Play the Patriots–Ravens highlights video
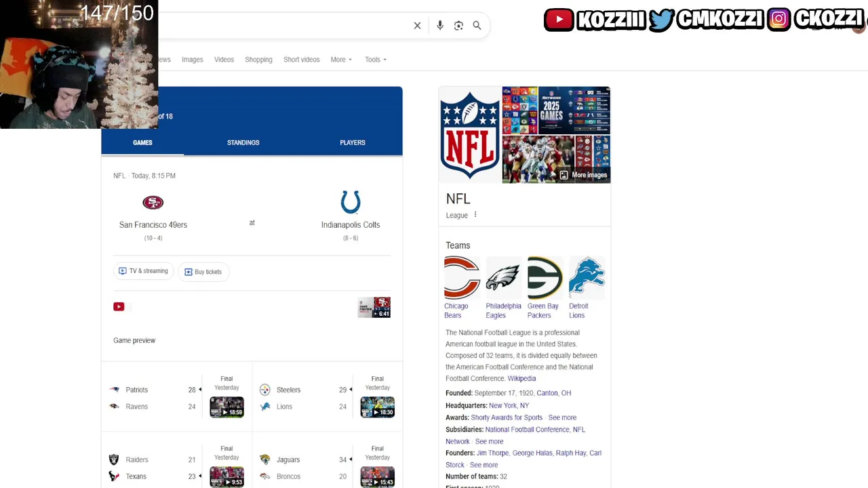 pyautogui.click(x=226, y=407)
